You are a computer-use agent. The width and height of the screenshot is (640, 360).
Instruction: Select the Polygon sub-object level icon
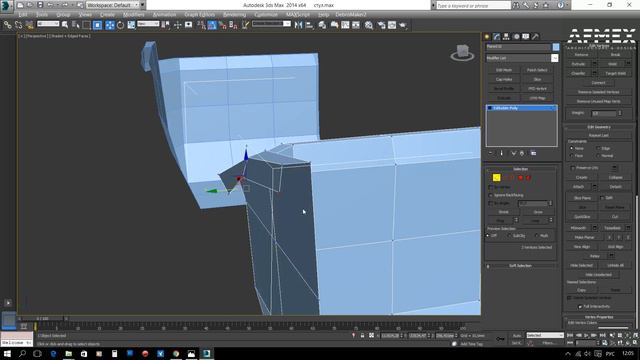[520, 178]
